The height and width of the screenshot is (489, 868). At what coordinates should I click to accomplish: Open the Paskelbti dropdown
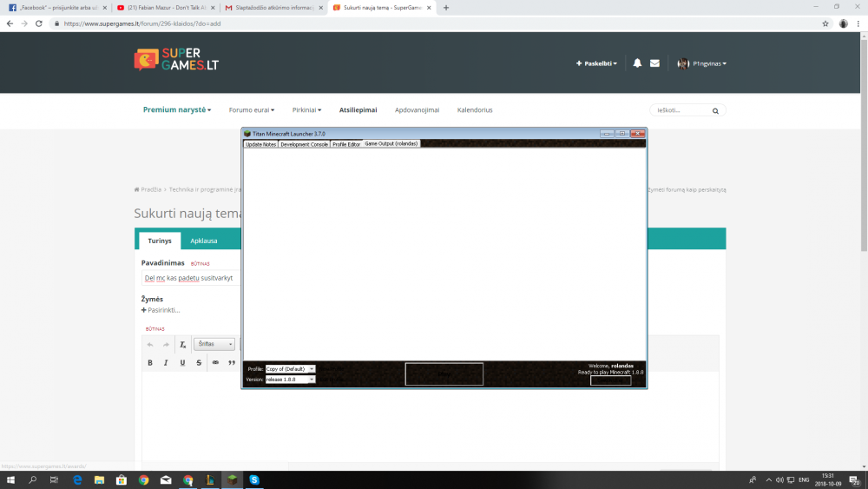(596, 63)
